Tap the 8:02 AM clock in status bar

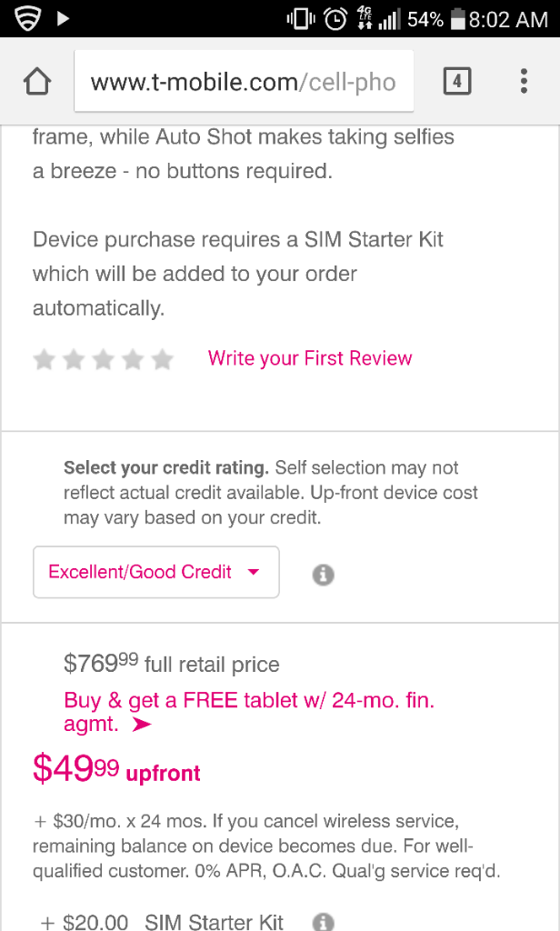[508, 20]
